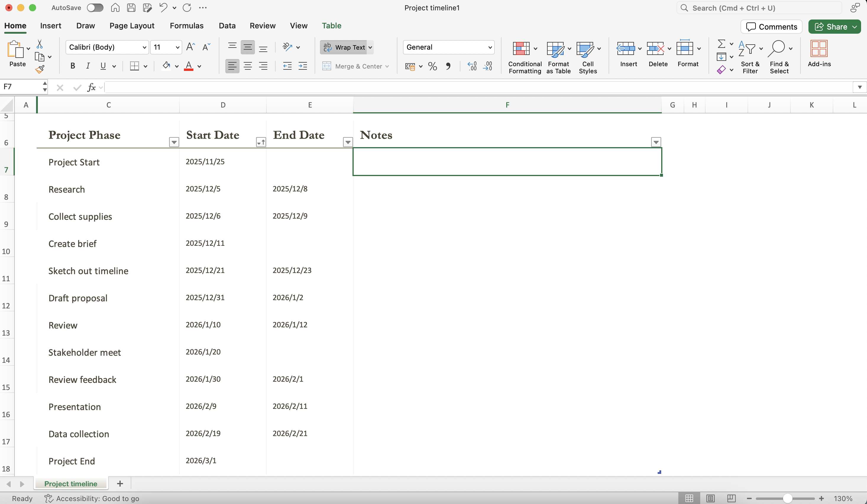
Task: Toggle the AutoSave switch
Action: click(x=95, y=8)
